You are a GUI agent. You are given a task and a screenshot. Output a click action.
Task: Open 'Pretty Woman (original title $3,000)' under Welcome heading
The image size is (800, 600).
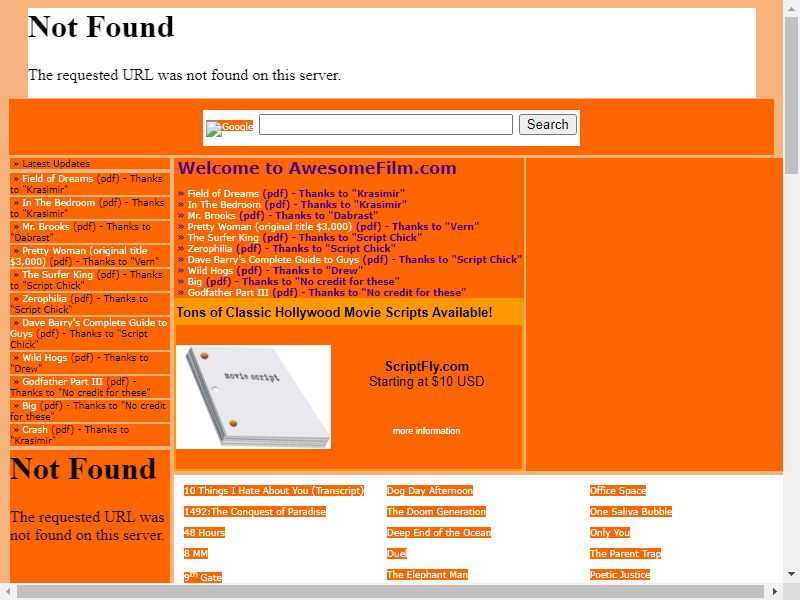pos(270,227)
